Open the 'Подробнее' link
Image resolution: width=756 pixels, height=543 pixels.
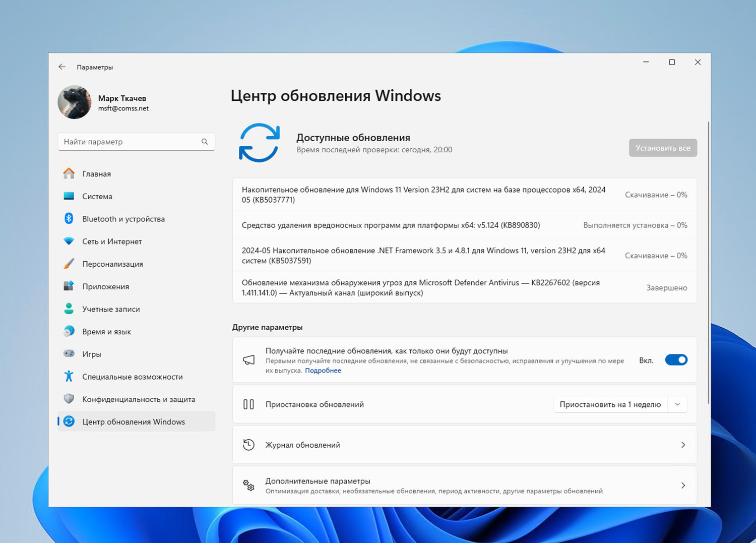click(x=323, y=371)
